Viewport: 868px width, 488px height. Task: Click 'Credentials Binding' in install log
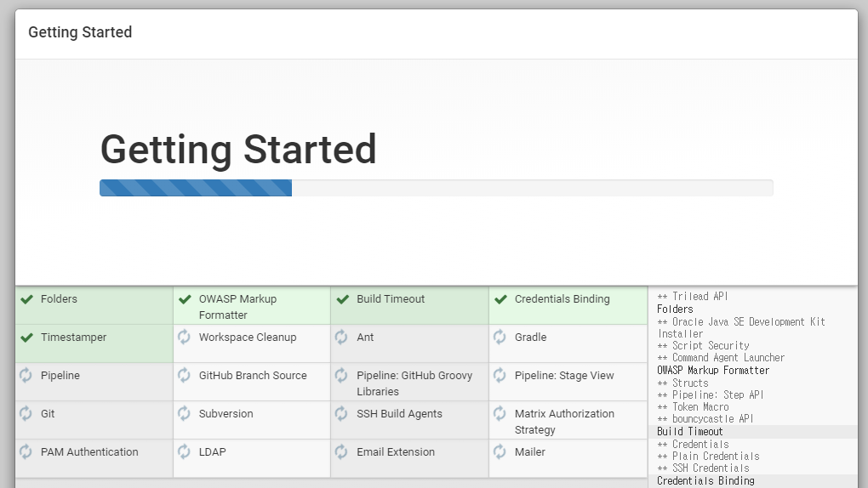tap(705, 481)
